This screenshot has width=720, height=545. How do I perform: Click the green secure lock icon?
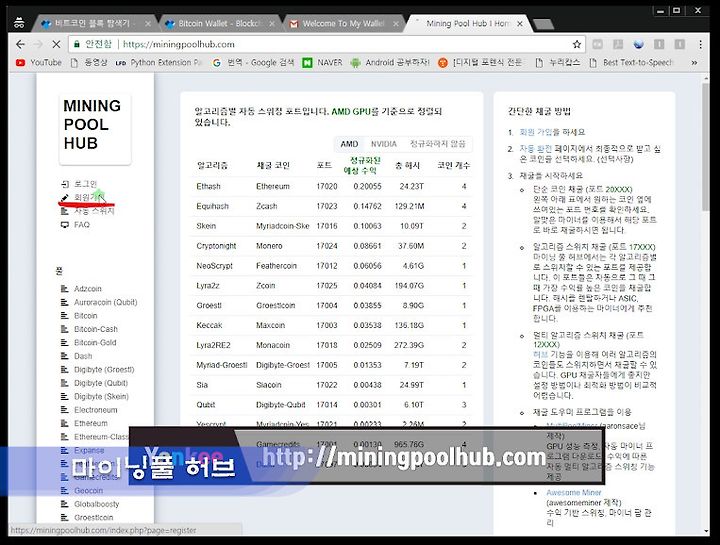coord(77,44)
